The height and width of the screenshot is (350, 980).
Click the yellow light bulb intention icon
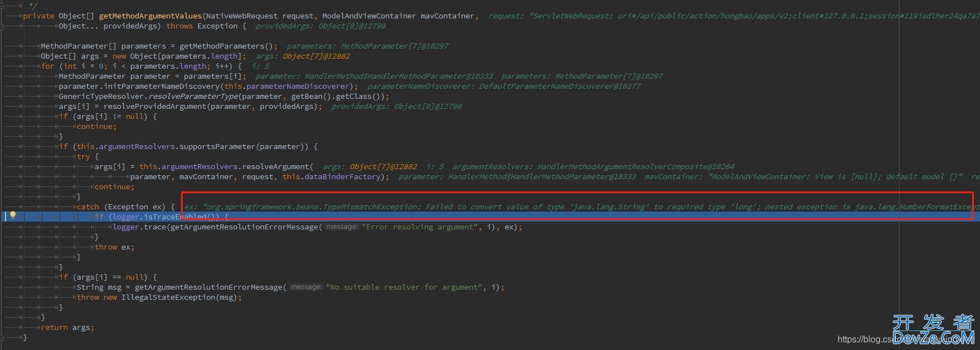click(x=13, y=215)
